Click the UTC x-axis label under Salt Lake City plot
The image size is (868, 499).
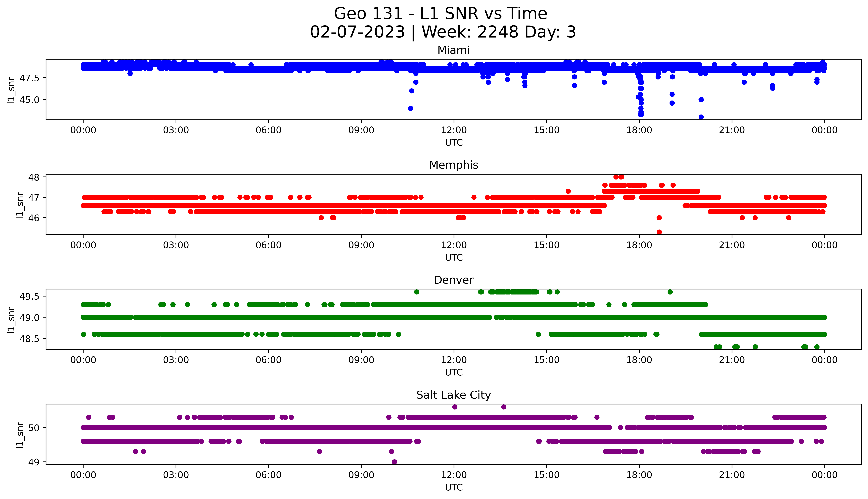pyautogui.click(x=454, y=487)
